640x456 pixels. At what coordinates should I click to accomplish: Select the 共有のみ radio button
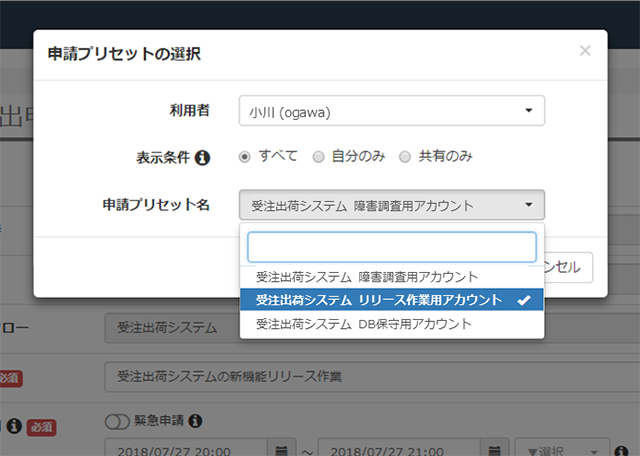click(x=404, y=157)
